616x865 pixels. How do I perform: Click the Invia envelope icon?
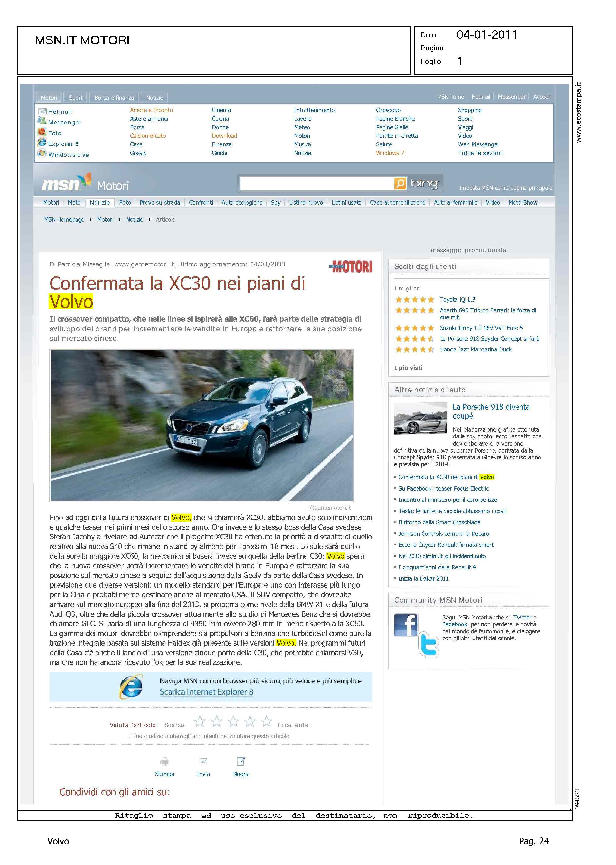(203, 761)
